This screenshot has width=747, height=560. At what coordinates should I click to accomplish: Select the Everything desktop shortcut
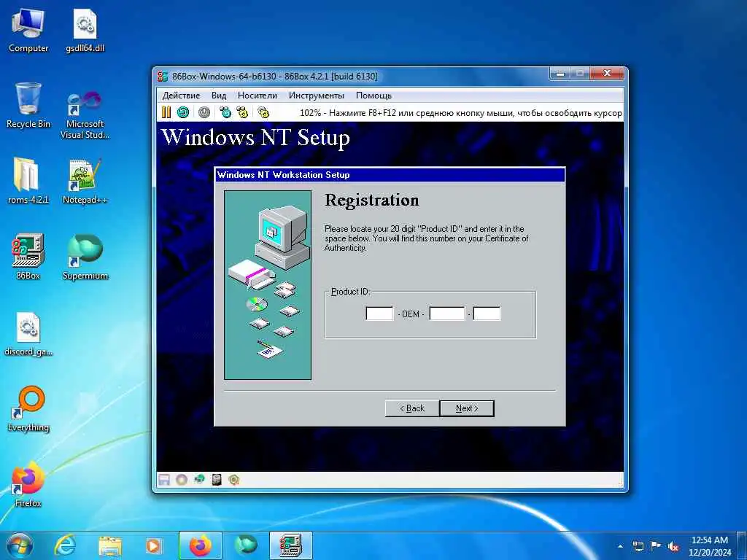(x=28, y=408)
